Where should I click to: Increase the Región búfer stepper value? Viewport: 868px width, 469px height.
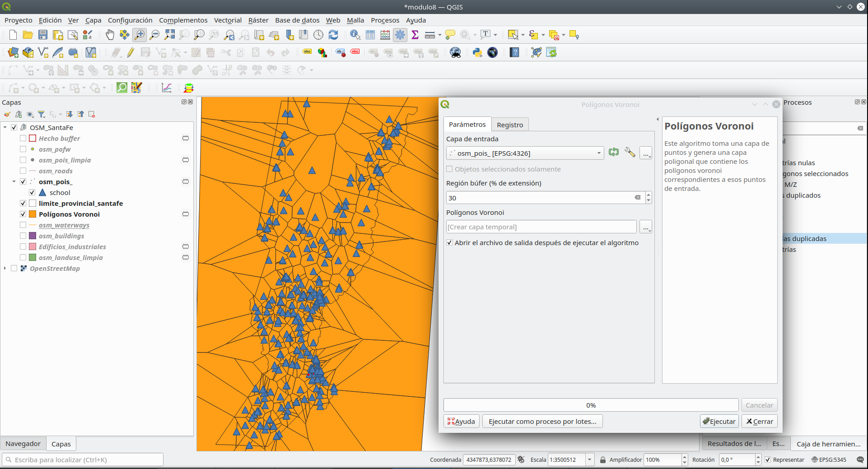point(649,195)
